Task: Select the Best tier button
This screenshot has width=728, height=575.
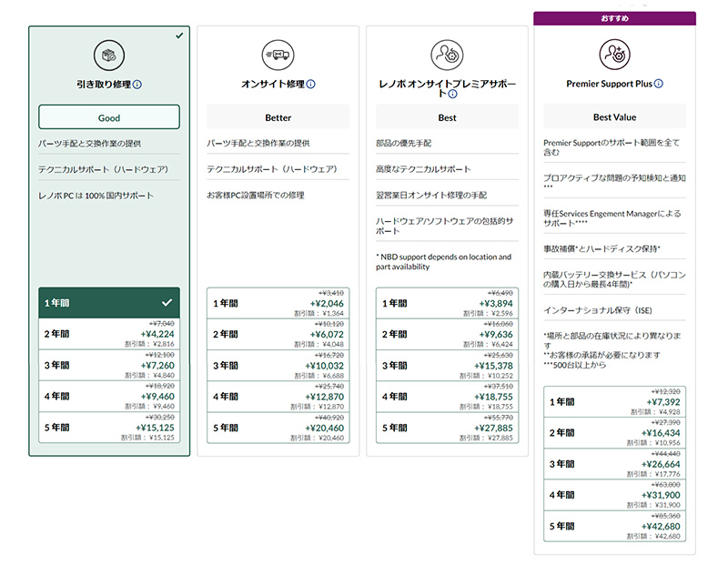Action: pos(447,117)
